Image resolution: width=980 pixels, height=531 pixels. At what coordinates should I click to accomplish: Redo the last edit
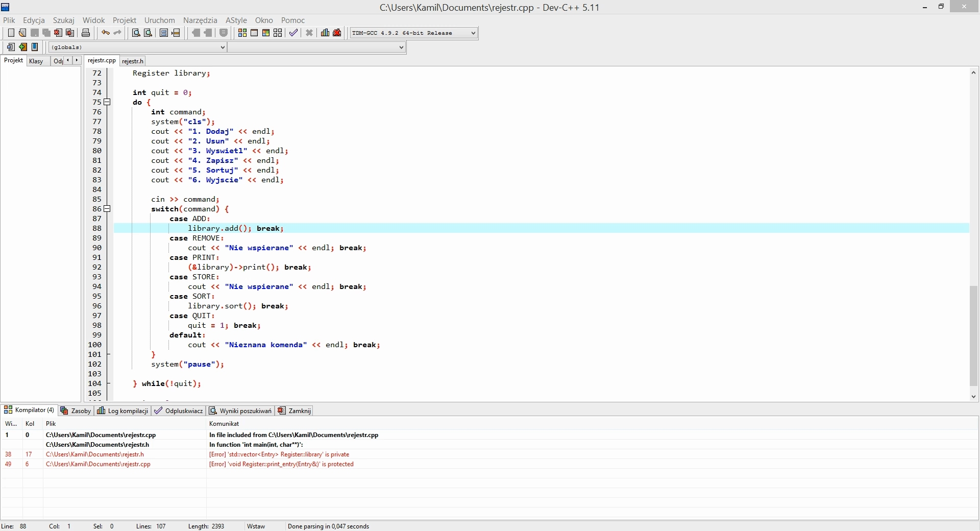pos(117,33)
